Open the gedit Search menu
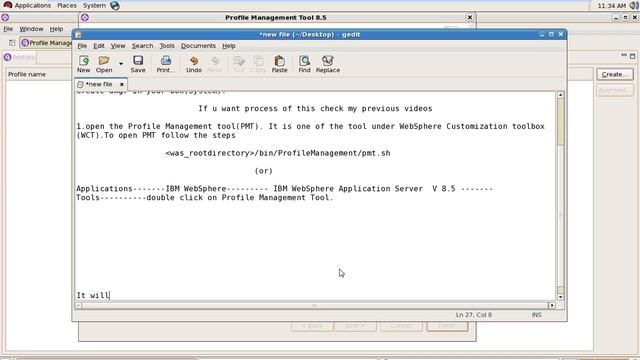 pyautogui.click(x=142, y=46)
